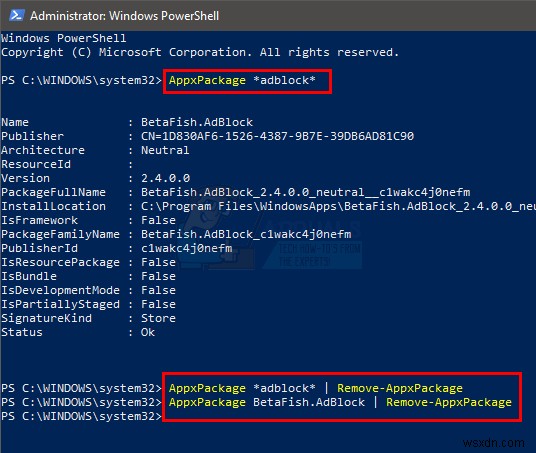Click the 'Windows PowerShell' banner line
The image size is (536, 453).
[64, 38]
